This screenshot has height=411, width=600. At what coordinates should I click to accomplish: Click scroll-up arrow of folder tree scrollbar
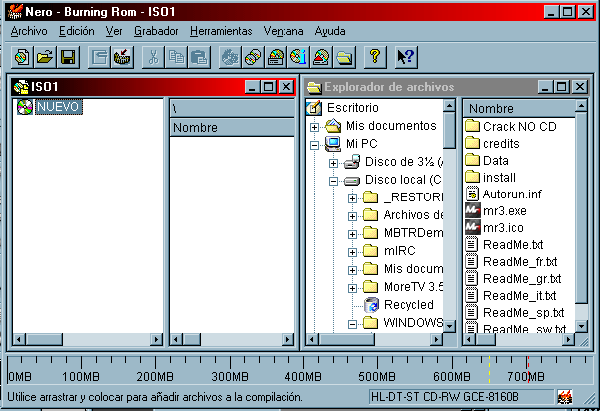pyautogui.click(x=450, y=105)
